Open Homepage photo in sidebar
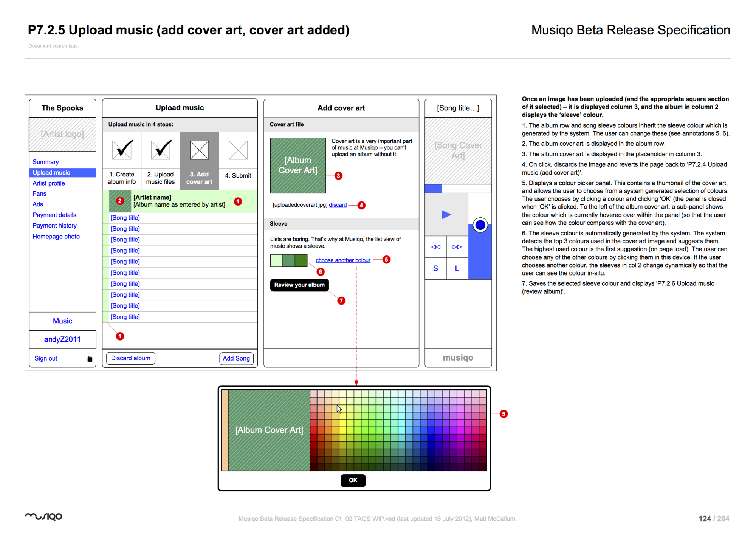The image size is (756, 534). pyautogui.click(x=56, y=237)
